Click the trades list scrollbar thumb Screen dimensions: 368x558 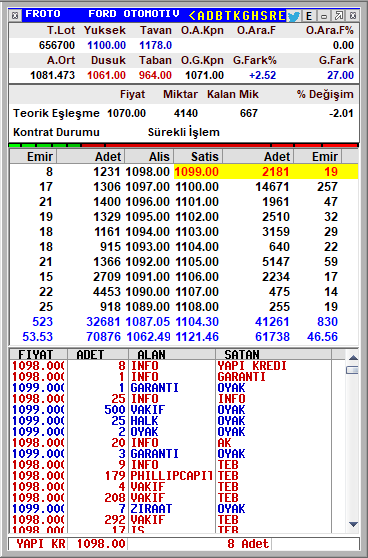point(352,370)
